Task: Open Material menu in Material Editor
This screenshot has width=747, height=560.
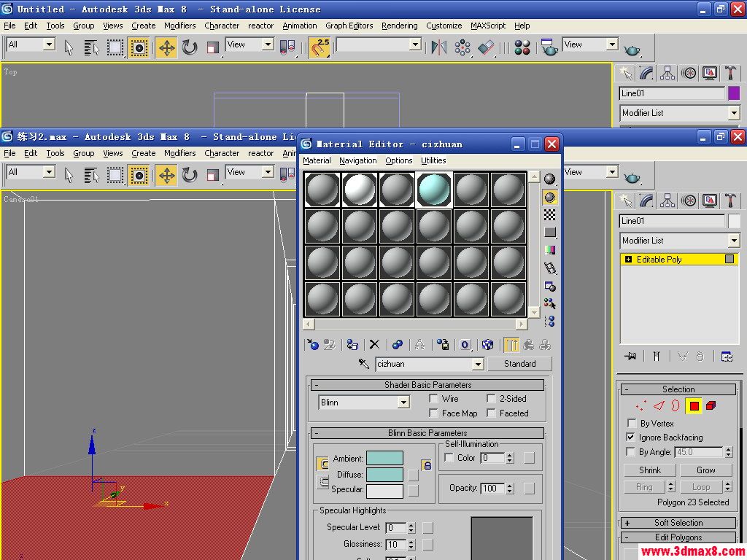Action: [x=317, y=160]
